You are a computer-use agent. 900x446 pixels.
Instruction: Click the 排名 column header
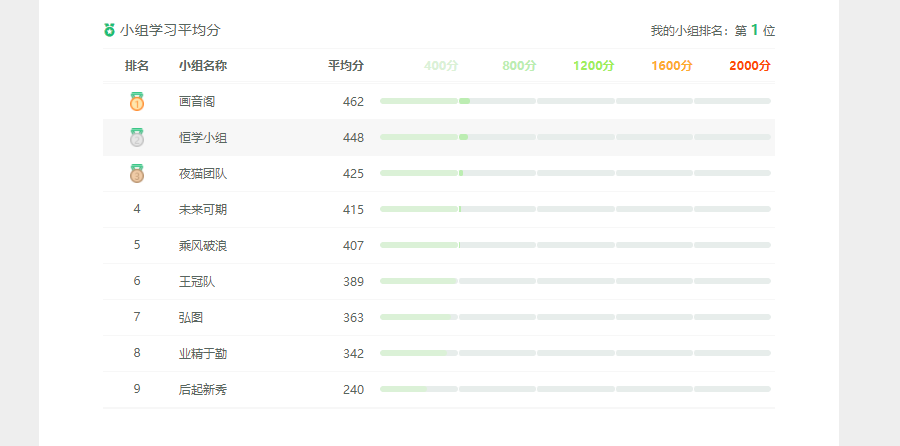point(137,66)
